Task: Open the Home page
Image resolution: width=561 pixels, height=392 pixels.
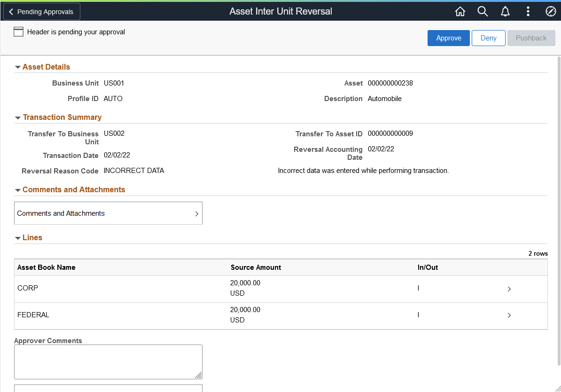Action: [460, 11]
